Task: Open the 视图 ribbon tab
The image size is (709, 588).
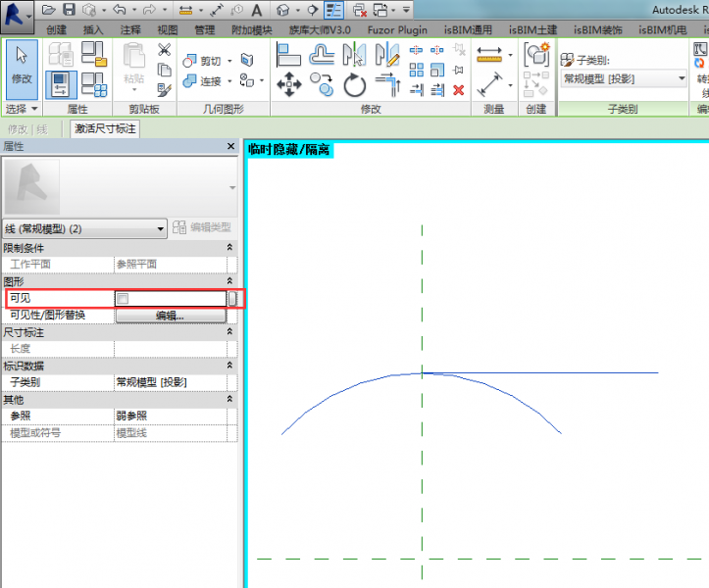Action: tap(168, 29)
